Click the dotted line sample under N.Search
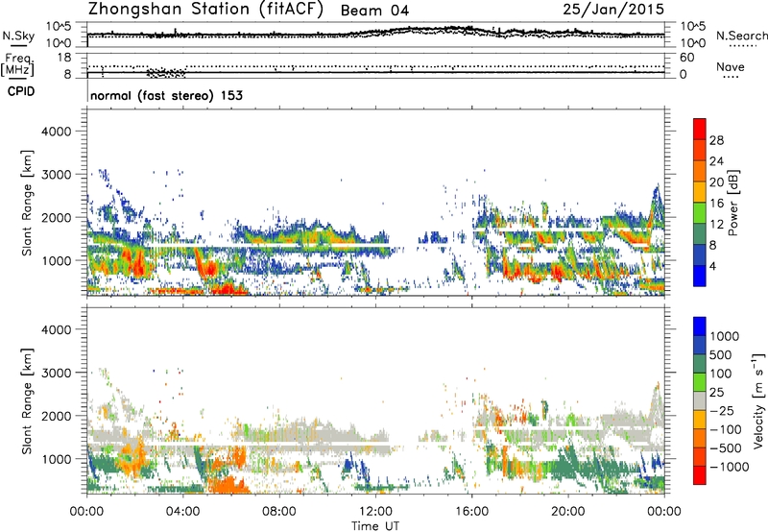The height and width of the screenshot is (532, 768). point(743,46)
